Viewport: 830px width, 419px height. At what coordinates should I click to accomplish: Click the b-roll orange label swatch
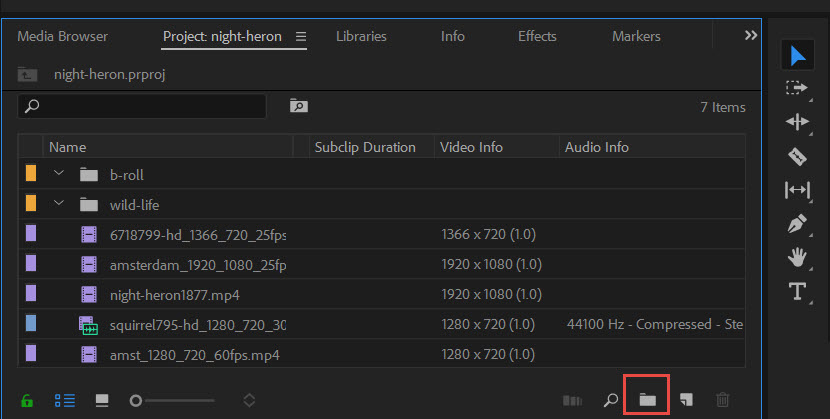pos(31,173)
